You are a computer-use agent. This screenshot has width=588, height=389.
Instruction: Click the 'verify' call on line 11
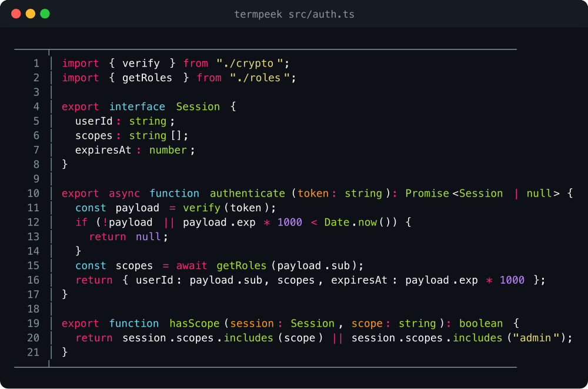pyautogui.click(x=201, y=208)
